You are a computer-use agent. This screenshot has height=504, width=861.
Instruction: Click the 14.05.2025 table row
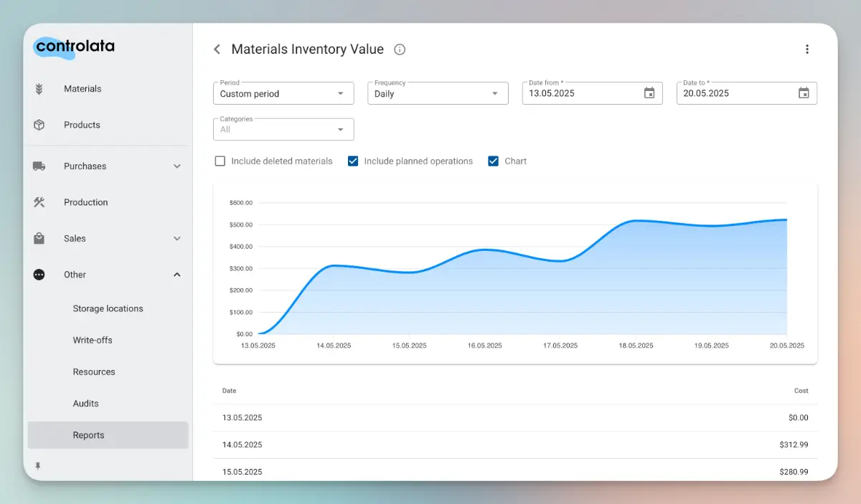coord(514,444)
